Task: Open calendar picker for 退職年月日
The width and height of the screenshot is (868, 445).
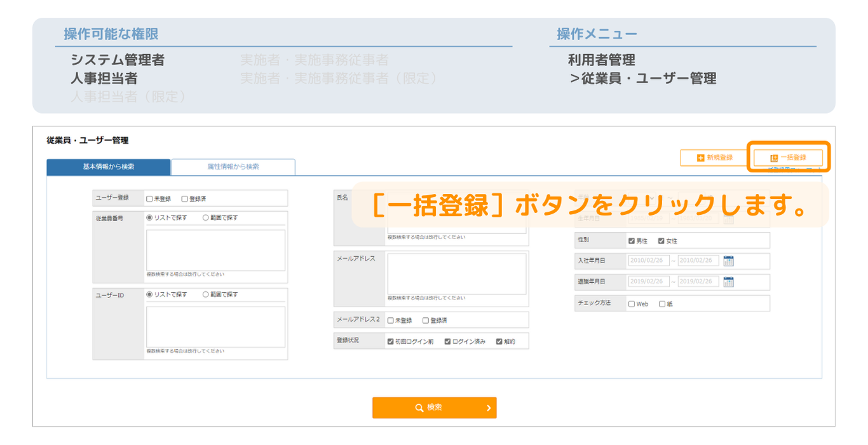Action: [x=728, y=282]
